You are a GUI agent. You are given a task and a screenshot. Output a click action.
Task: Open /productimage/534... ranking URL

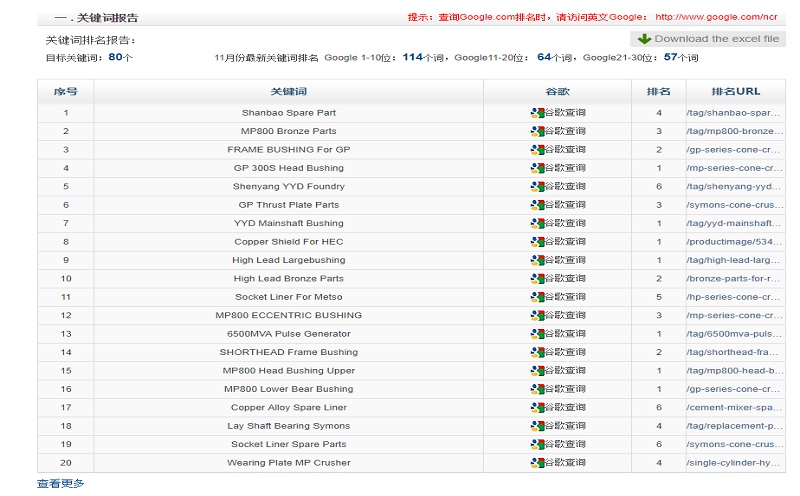734,241
